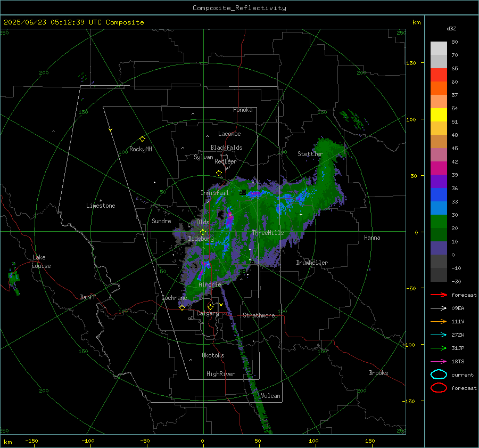Click the magenta storm core near Olds
Viewport: 479px width, 448px height.
[230, 216]
